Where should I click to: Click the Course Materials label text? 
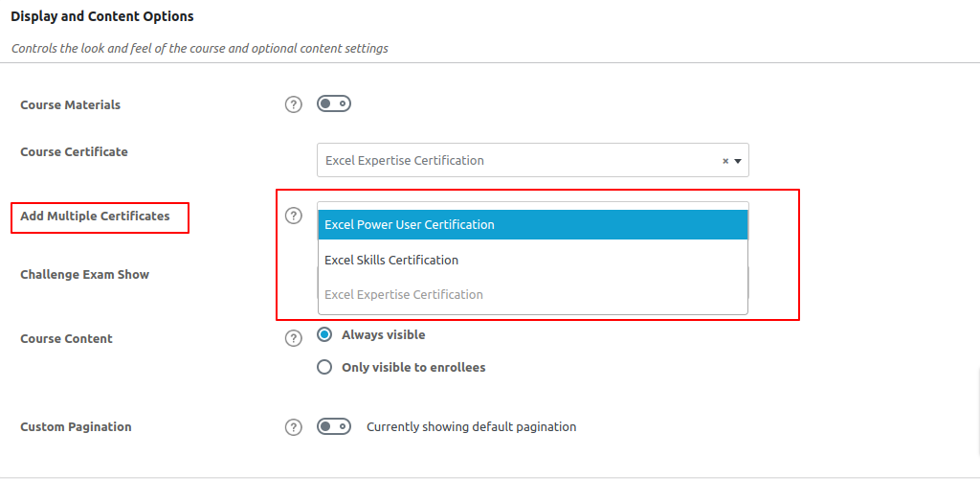click(x=70, y=105)
